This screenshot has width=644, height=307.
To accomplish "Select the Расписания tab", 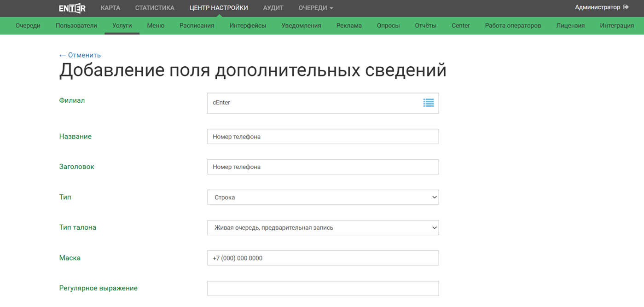I will coord(197,26).
